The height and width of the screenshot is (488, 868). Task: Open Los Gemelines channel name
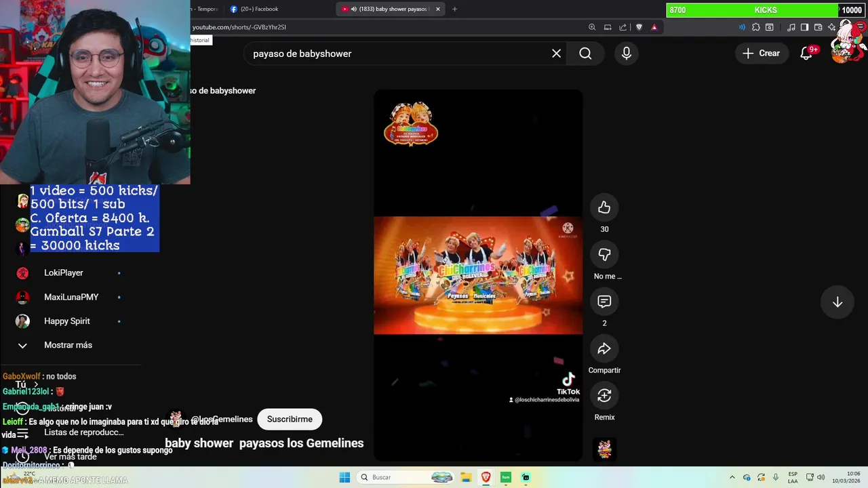pos(222,419)
